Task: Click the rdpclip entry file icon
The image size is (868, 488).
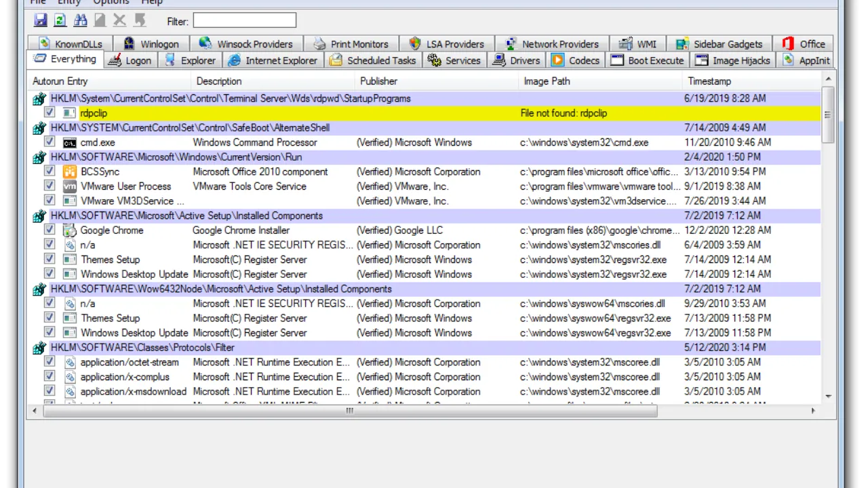Action: pos(69,113)
